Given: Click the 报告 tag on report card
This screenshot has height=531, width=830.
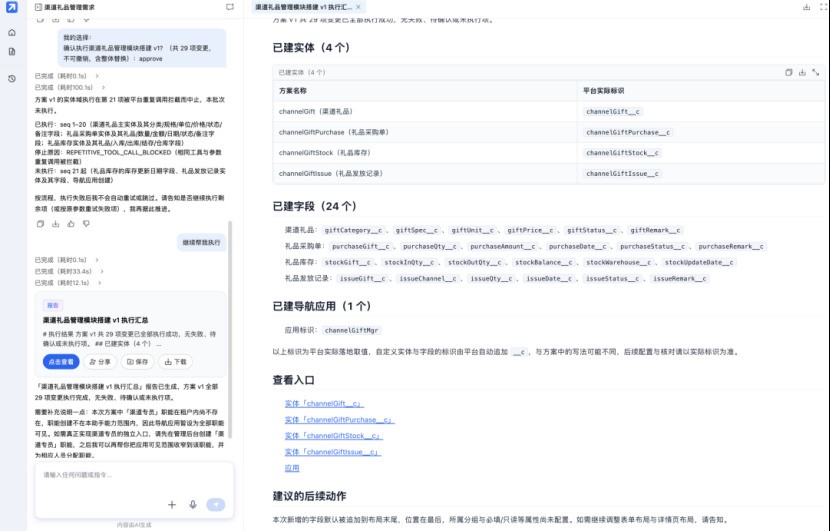Looking at the screenshot, I should (53, 305).
